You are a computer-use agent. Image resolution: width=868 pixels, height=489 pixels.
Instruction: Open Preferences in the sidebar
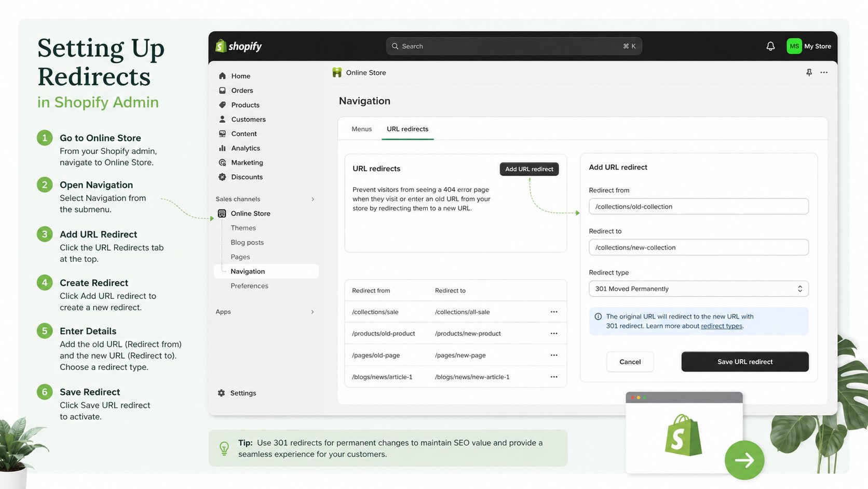pyautogui.click(x=250, y=286)
